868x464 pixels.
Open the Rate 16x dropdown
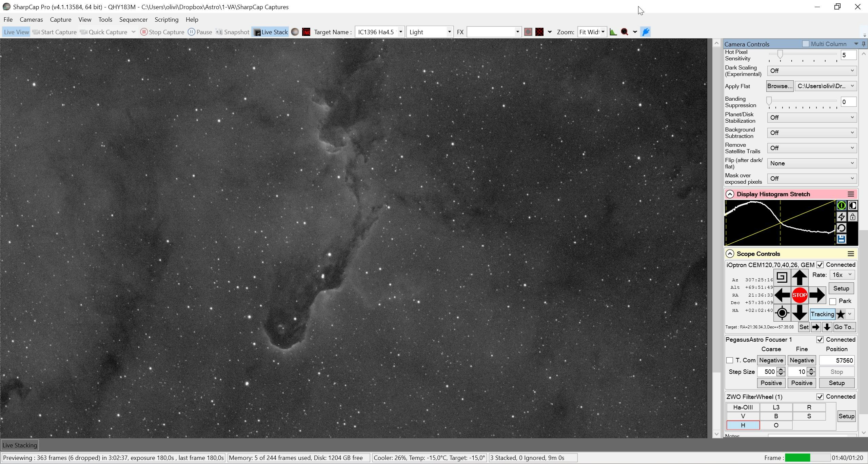pos(842,275)
